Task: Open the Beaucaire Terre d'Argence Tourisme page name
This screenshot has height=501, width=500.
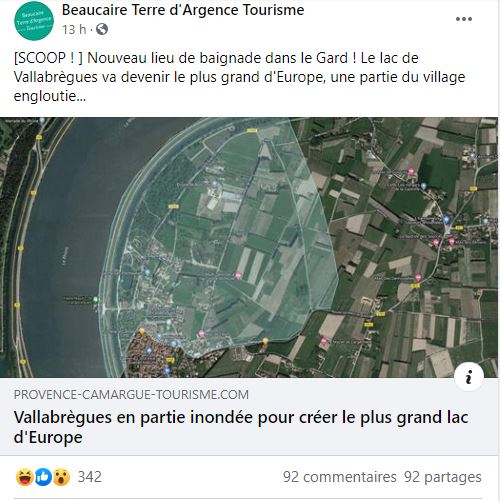Action: (x=183, y=10)
